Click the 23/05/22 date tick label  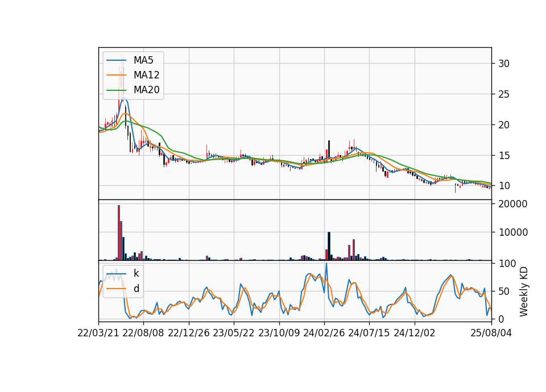tap(234, 333)
